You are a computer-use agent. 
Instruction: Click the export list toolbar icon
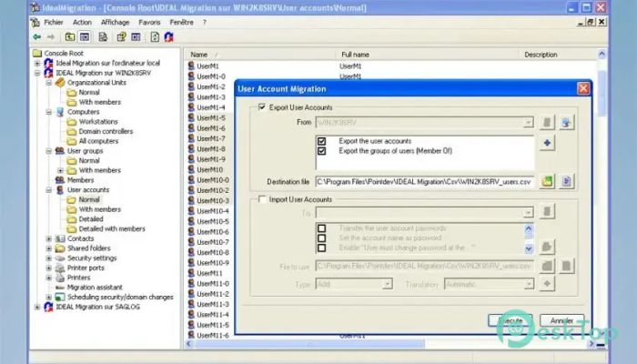[103, 37]
